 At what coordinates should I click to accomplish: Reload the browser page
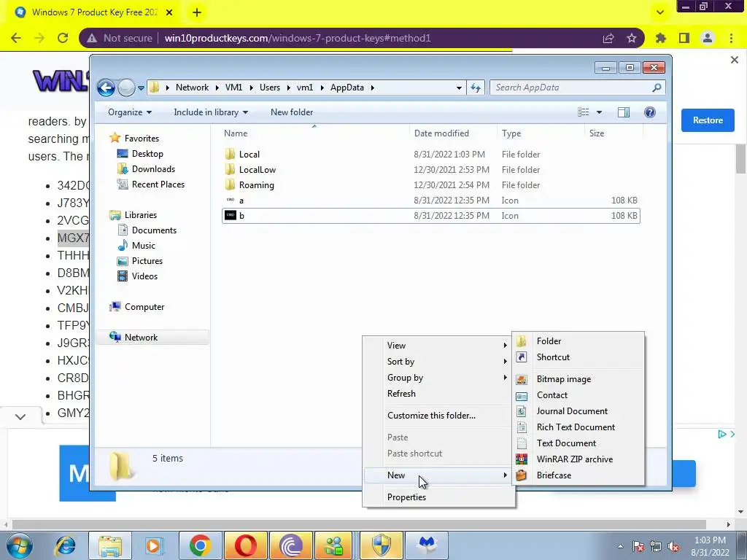coord(63,38)
